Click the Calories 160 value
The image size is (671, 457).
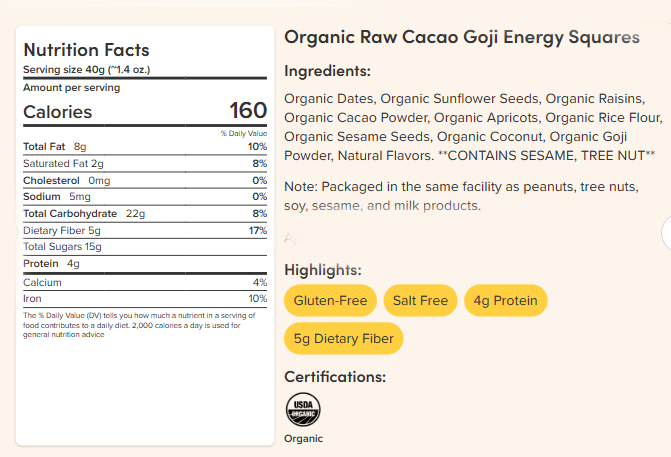[x=248, y=111]
